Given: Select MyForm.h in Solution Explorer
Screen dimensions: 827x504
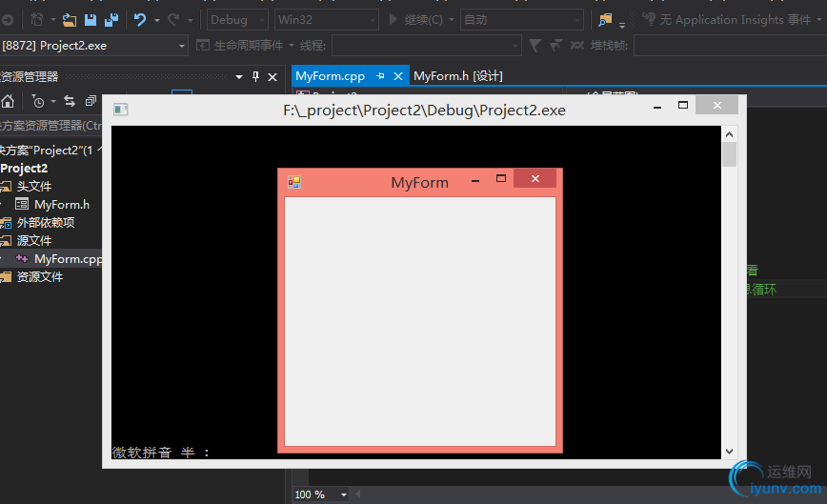Looking at the screenshot, I should pyautogui.click(x=62, y=205).
